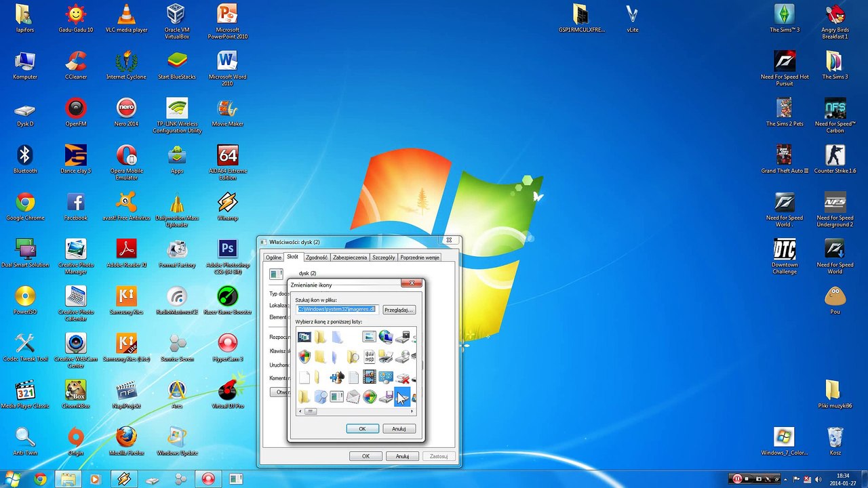Take a snapshot with the camera tray button

tap(759, 479)
